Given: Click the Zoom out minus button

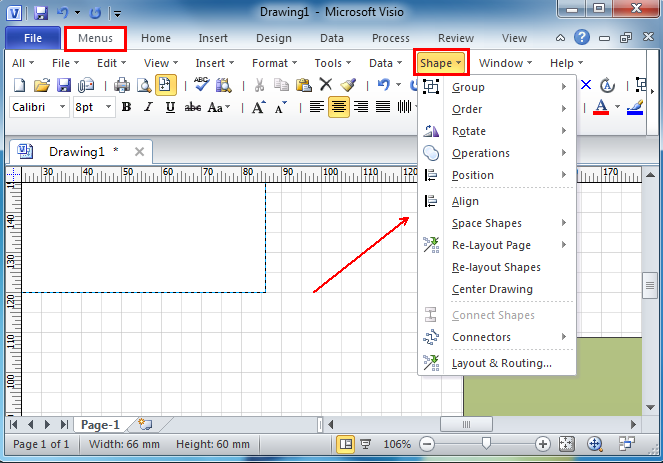Looking at the screenshot, I should pos(427,444).
